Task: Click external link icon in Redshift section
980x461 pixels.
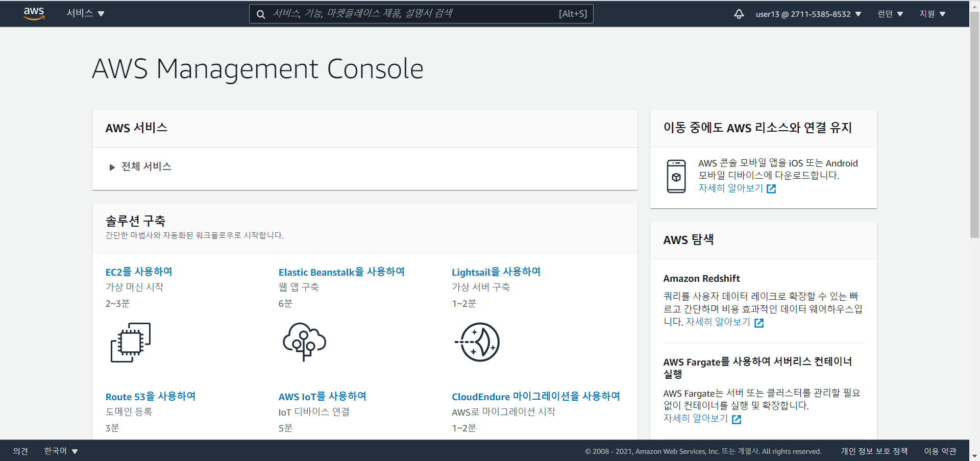Action: [759, 323]
